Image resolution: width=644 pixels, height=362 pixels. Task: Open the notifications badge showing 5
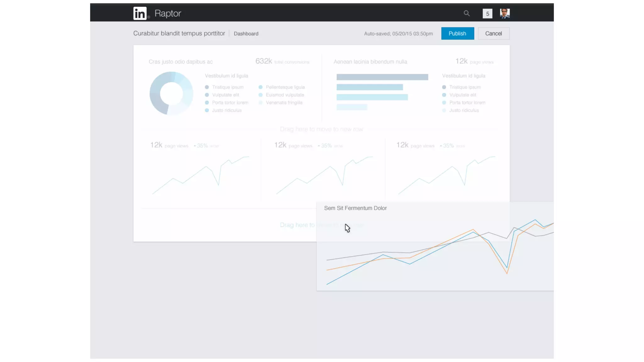coord(487,14)
